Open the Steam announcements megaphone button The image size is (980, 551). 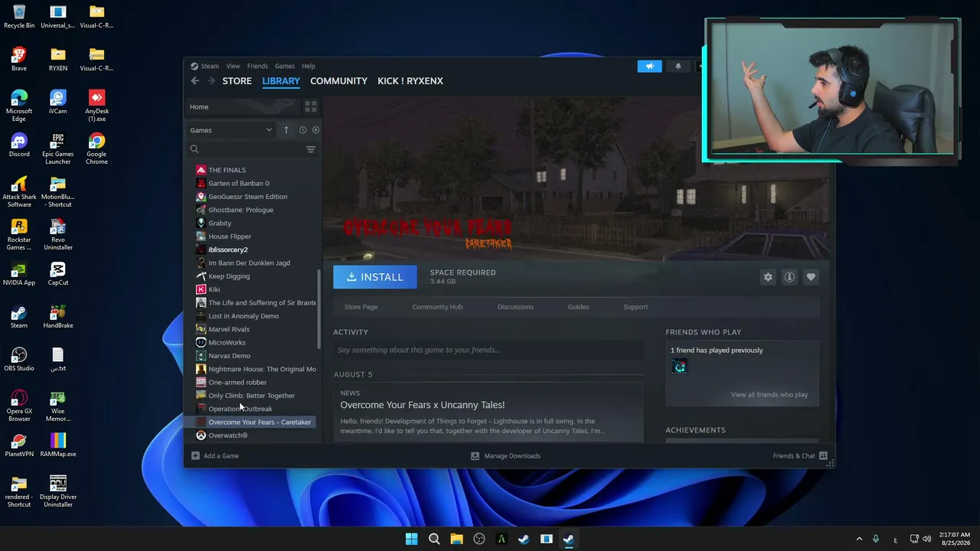(649, 66)
